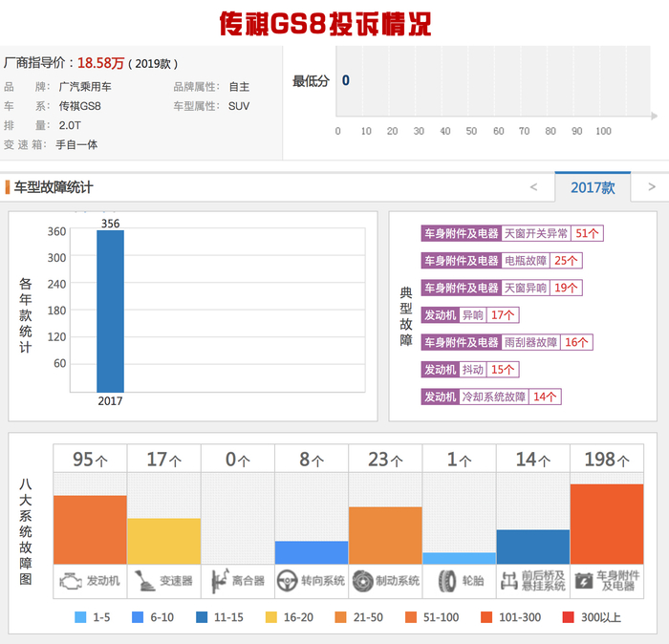Click the clutch (离合器) pedal icon
The width and height of the screenshot is (669, 644).
coord(220,581)
